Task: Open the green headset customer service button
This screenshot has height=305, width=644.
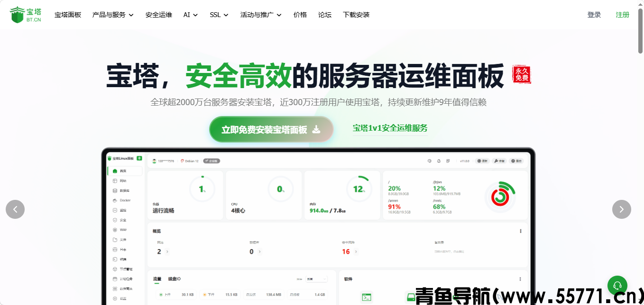Action: (x=617, y=285)
